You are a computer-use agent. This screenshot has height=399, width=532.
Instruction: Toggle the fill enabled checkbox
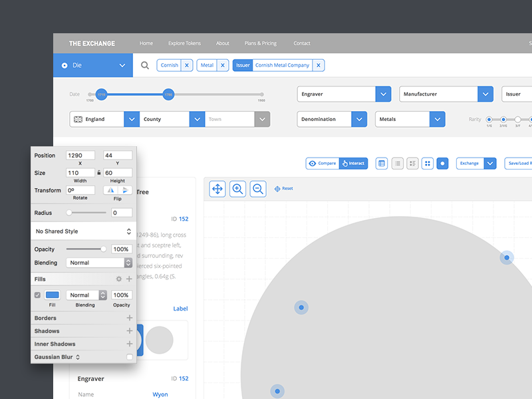[x=38, y=295]
